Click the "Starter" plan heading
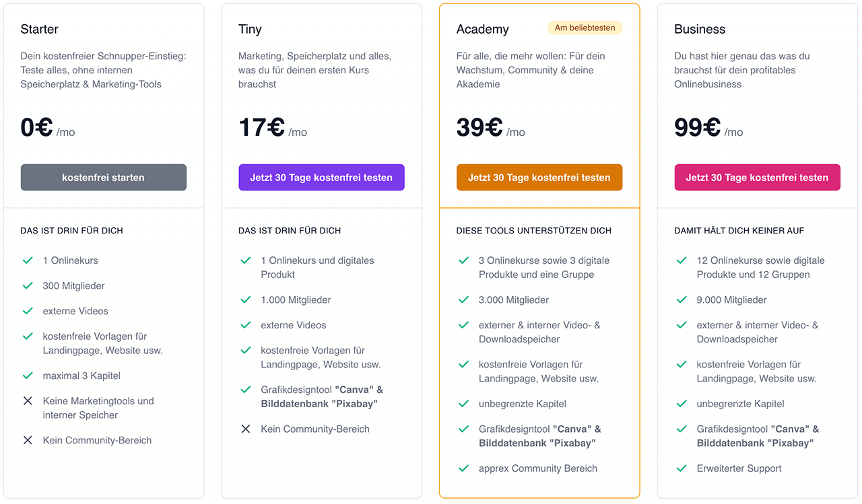Screen dimensions: 862x504 pyautogui.click(x=39, y=29)
